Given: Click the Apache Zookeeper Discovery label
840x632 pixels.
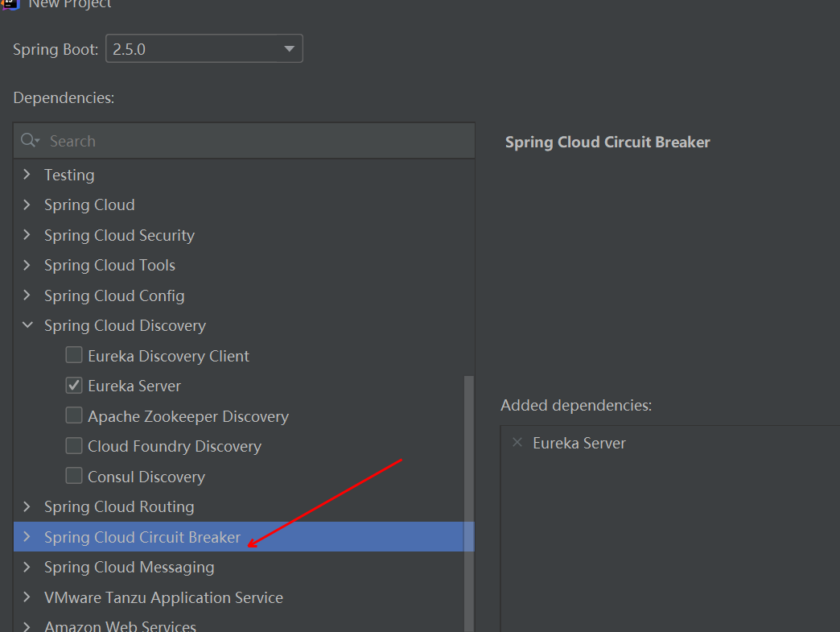Looking at the screenshot, I should (x=188, y=416).
